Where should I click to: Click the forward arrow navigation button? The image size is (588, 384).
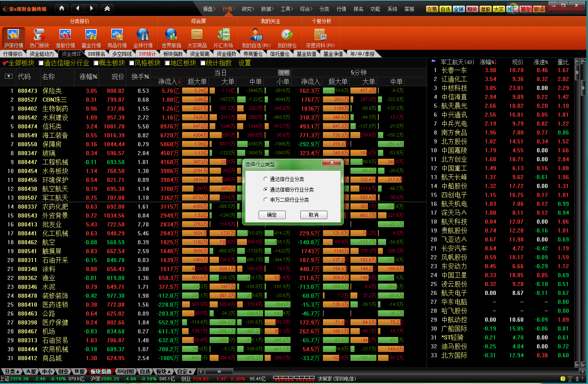[x=91, y=8]
